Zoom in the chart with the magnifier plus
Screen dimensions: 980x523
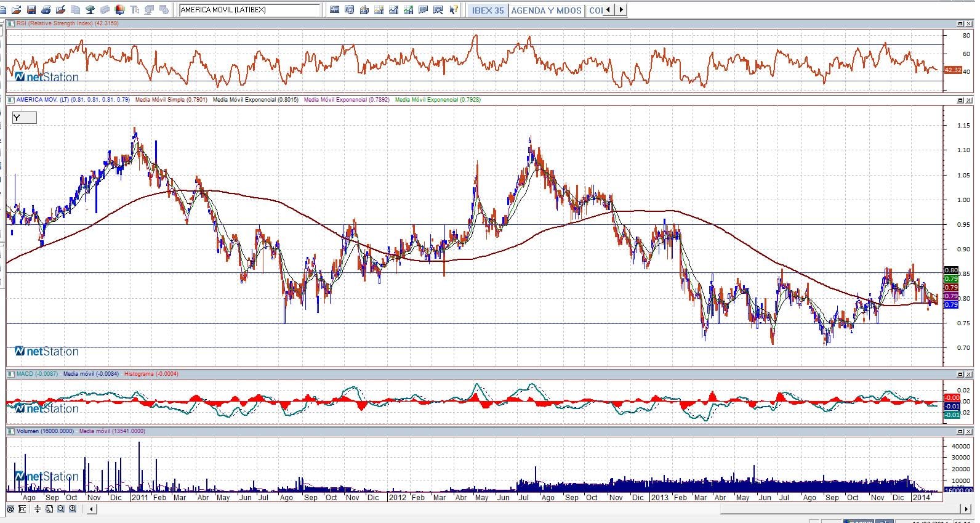[73, 509]
